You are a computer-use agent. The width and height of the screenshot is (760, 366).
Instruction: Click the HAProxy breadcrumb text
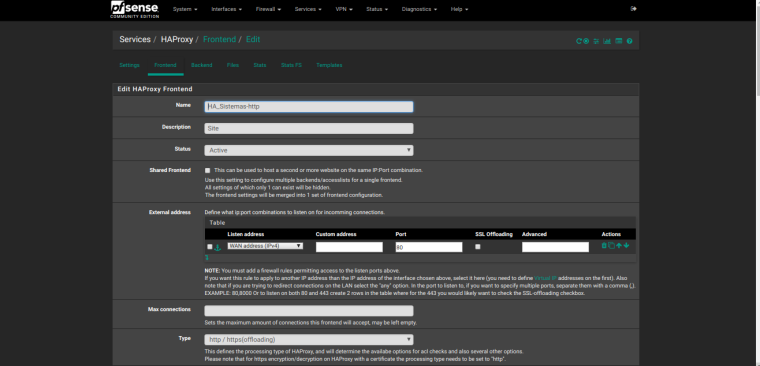(x=177, y=39)
